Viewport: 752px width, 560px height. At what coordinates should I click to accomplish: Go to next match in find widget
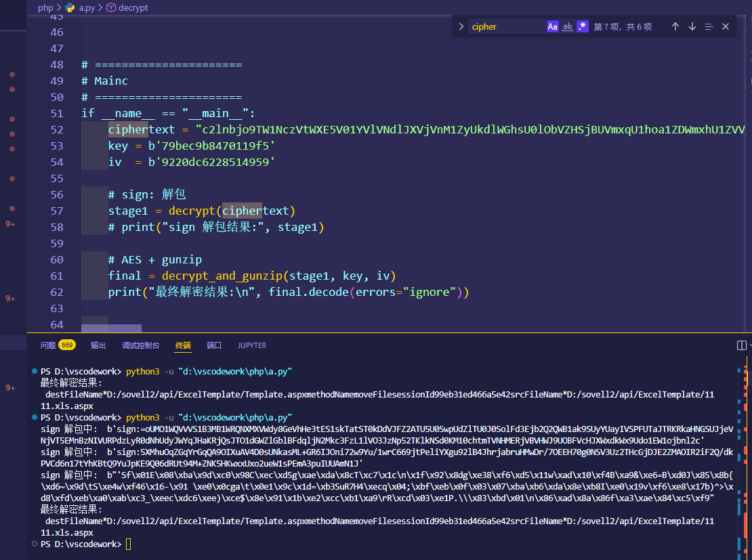coord(692,26)
